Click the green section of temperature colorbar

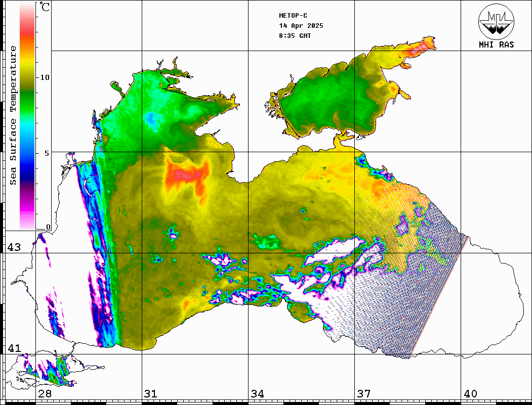tap(27, 100)
